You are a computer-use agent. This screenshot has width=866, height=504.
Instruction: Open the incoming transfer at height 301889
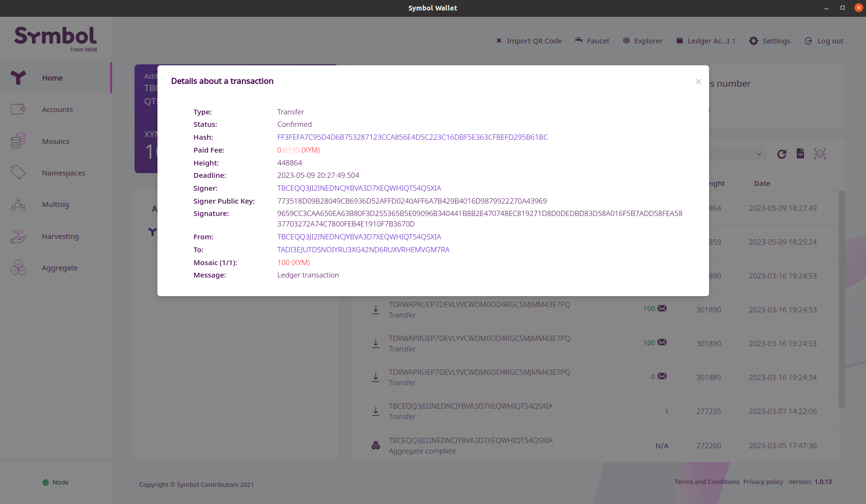click(595, 377)
